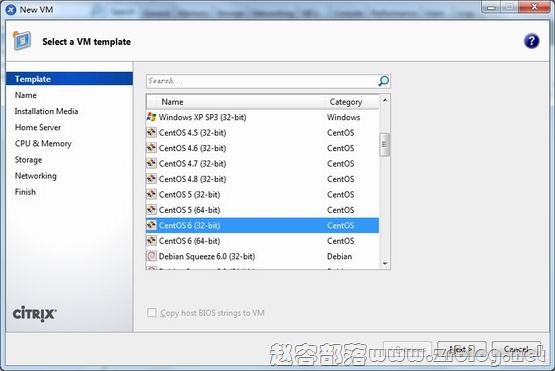Select CentOS 4.7 (32-bit) template name
The width and height of the screenshot is (555, 371).
[193, 164]
